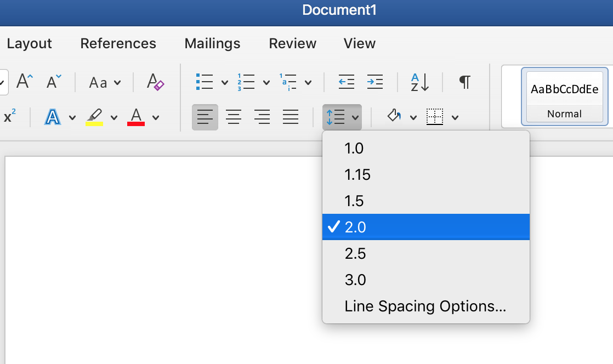Click the numbered list icon

pyautogui.click(x=246, y=82)
